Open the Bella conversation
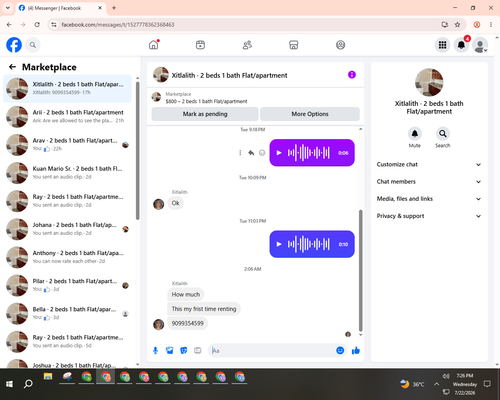500x400 pixels. click(x=67, y=313)
